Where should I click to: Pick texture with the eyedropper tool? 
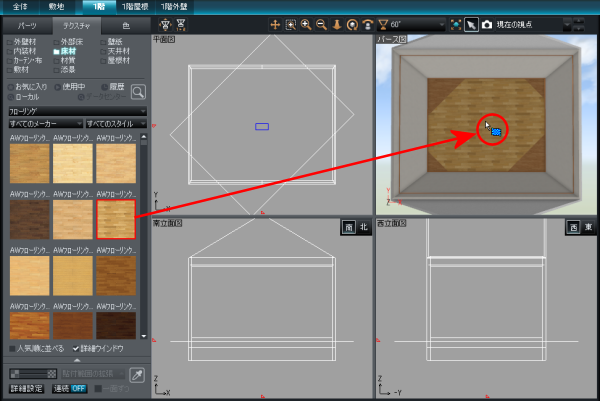click(136, 374)
